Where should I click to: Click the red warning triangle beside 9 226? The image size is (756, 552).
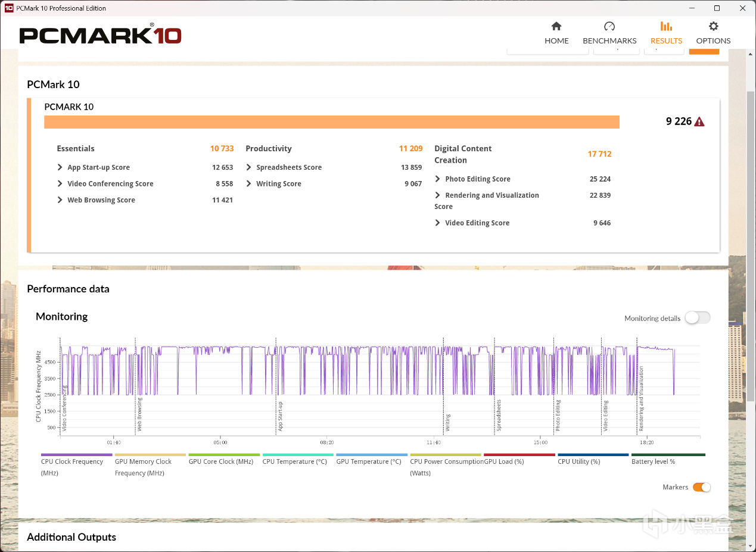pyautogui.click(x=699, y=122)
